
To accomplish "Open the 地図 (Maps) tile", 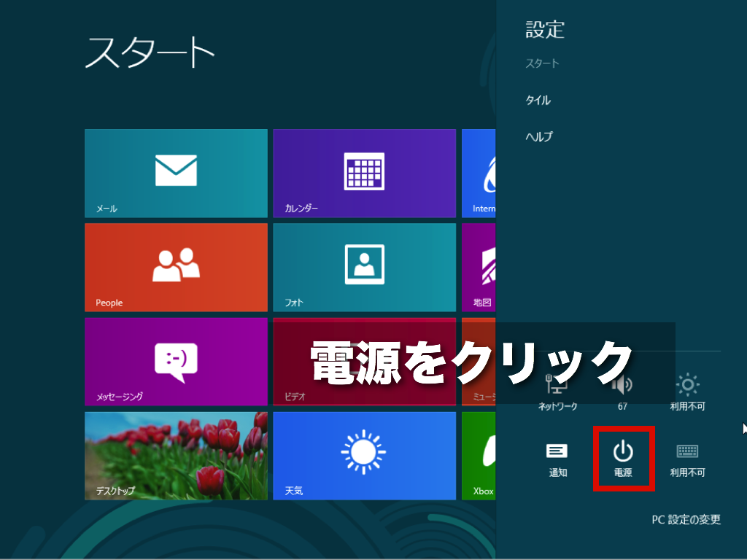I will coord(479,267).
